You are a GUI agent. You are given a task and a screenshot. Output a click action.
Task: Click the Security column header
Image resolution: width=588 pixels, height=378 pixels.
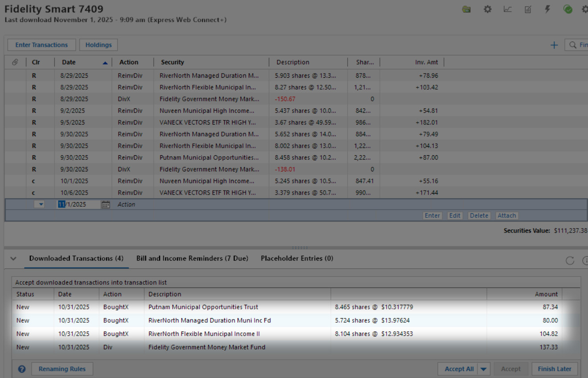[211, 62]
